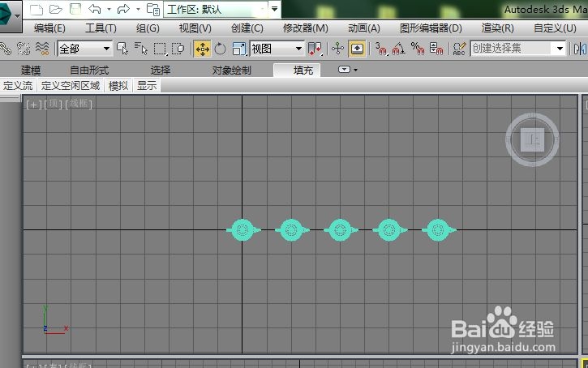Switch to the 选择 ribbon tab
The height and width of the screenshot is (368, 588).
(x=160, y=70)
